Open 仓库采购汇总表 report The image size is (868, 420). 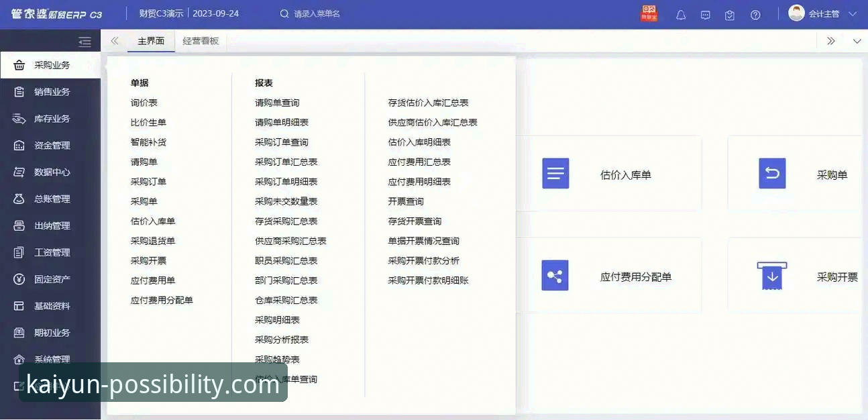point(286,300)
